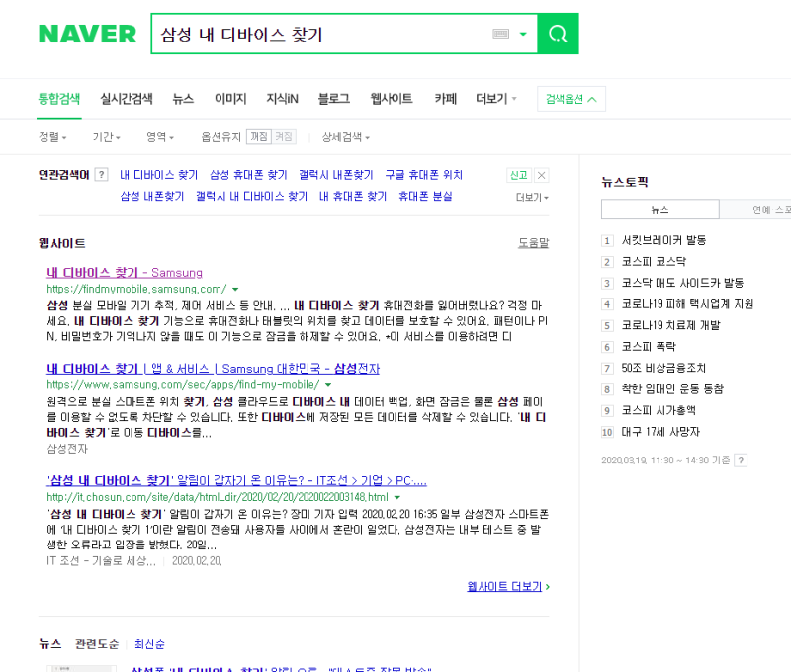Collapse the 검색옵션 panel button
Image resolution: width=791 pixels, height=672 pixels.
pos(571,99)
